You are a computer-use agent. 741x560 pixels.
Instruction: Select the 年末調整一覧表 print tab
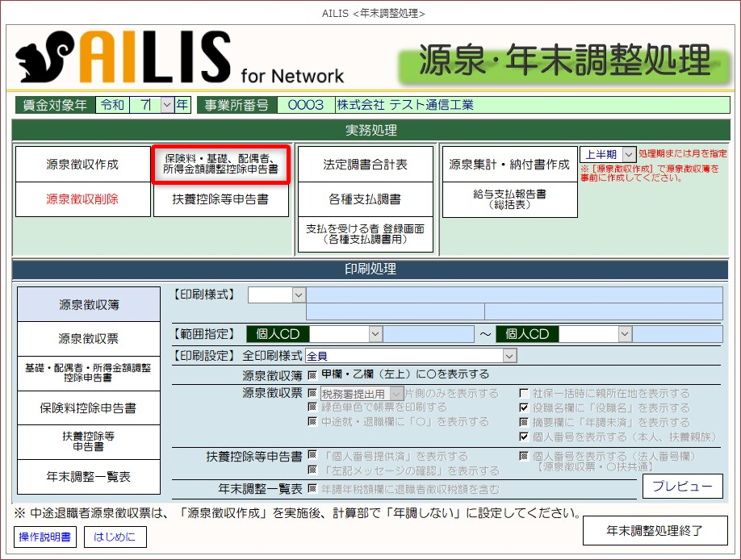coord(88,477)
